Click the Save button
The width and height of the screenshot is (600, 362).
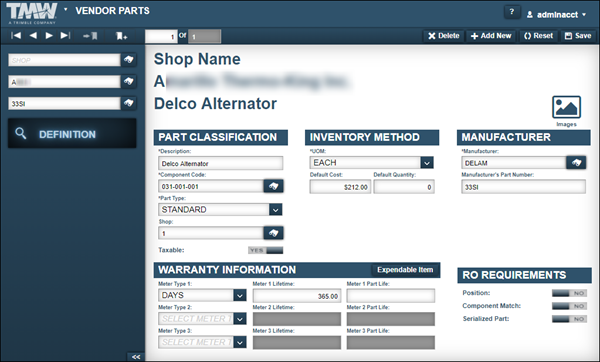[x=578, y=36]
